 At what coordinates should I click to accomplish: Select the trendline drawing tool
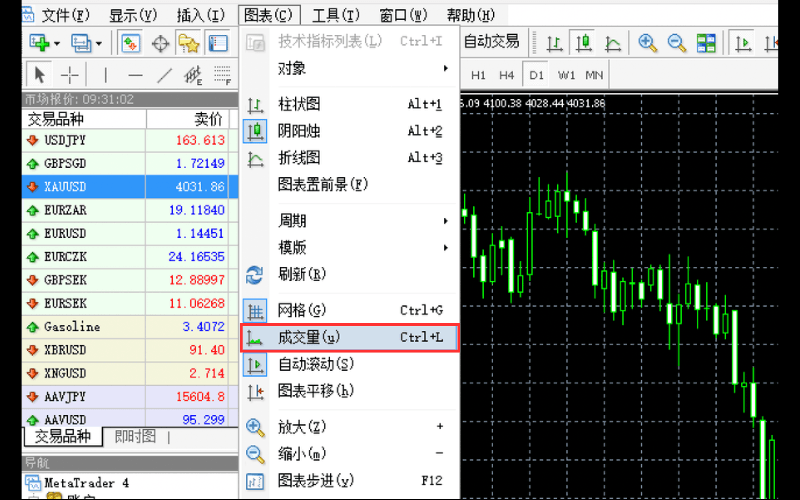[164, 76]
